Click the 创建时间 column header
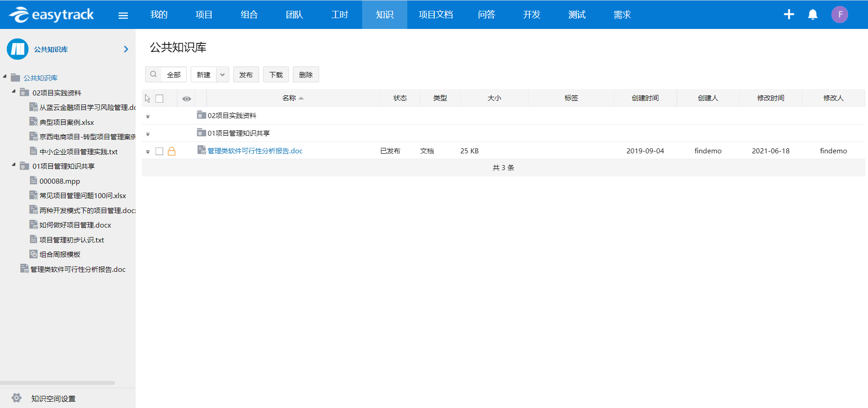Viewport: 868px width, 408px height. [x=645, y=98]
